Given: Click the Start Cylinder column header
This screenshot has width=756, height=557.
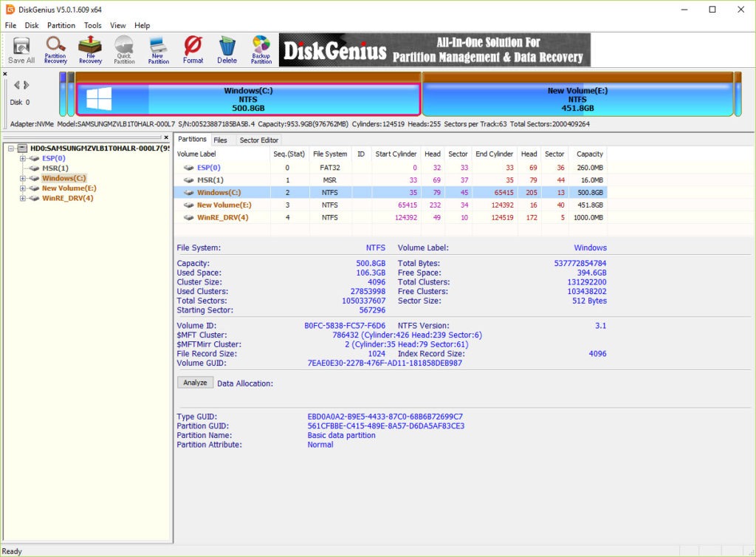Looking at the screenshot, I should click(x=396, y=154).
